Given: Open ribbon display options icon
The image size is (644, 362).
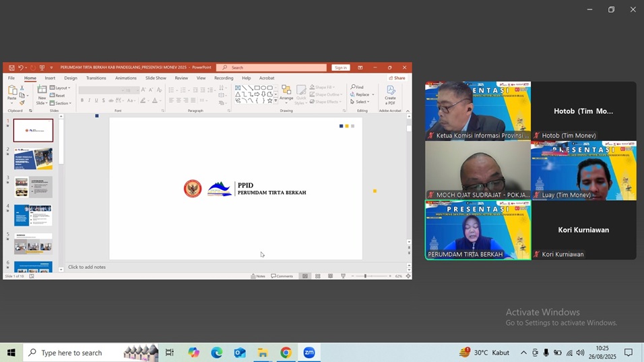Looking at the screenshot, I should click(360, 67).
